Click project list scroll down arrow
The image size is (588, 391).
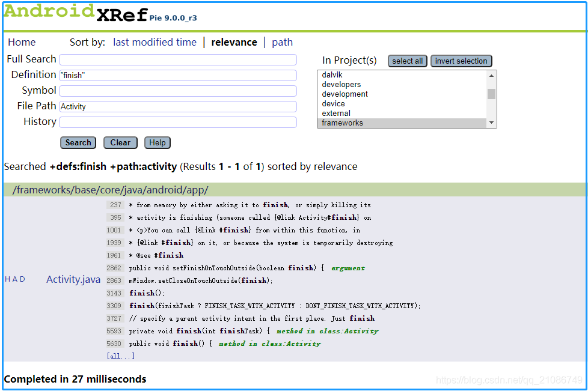pyautogui.click(x=491, y=123)
